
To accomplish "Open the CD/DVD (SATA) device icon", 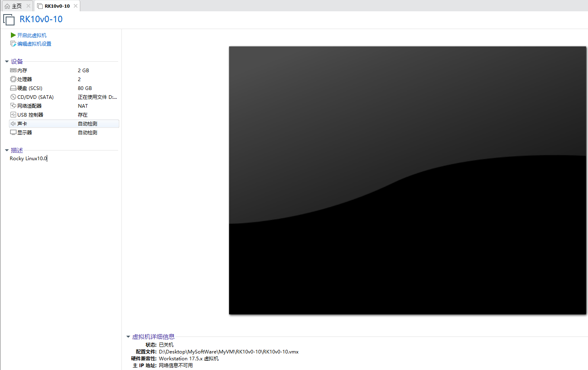I will point(13,97).
